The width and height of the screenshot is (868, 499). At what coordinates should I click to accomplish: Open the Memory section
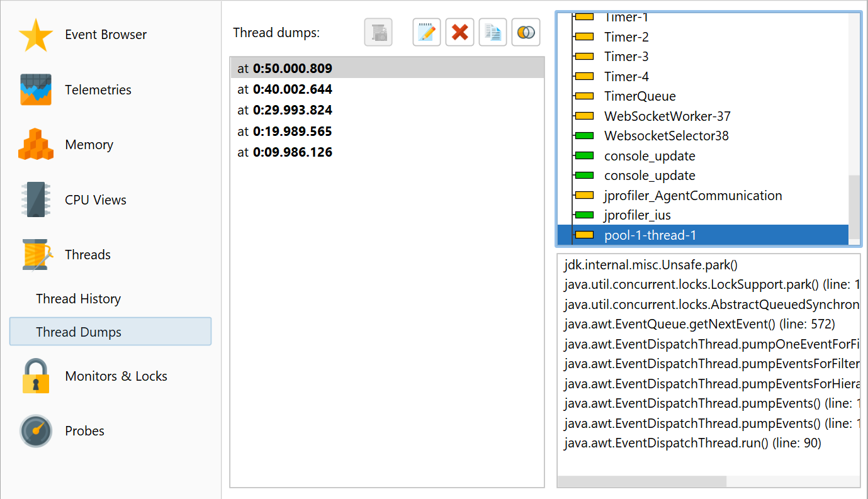pyautogui.click(x=89, y=145)
